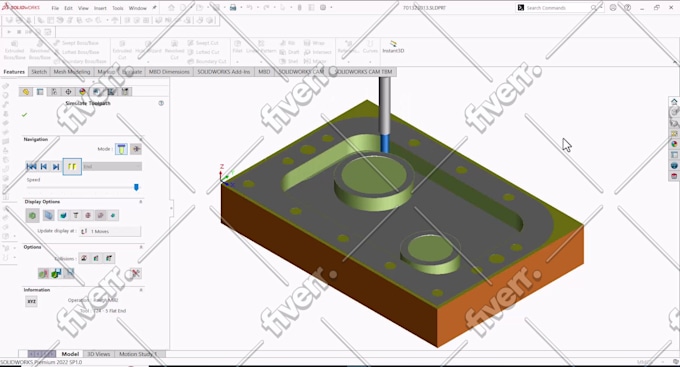Click the third Options row button (section view)
Image resolution: width=680 pixels, height=367 pixels.
coord(70,273)
